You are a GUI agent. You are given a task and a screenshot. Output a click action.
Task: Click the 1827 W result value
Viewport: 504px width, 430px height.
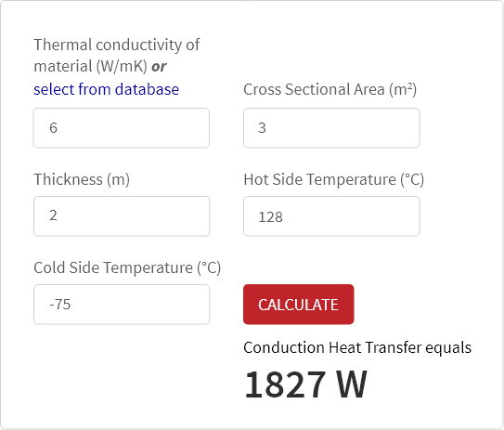[x=305, y=384]
